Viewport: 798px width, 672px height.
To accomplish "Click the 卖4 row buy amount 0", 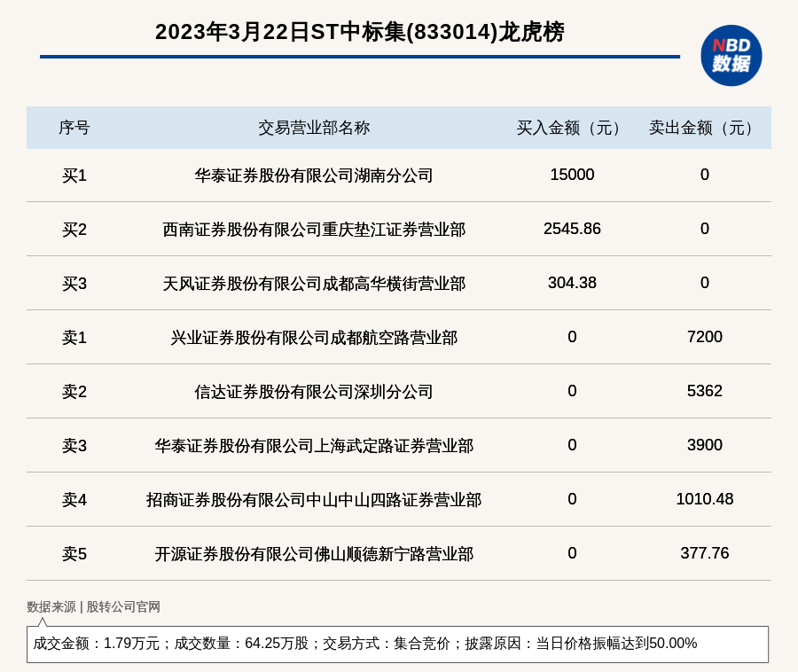I will click(572, 498).
